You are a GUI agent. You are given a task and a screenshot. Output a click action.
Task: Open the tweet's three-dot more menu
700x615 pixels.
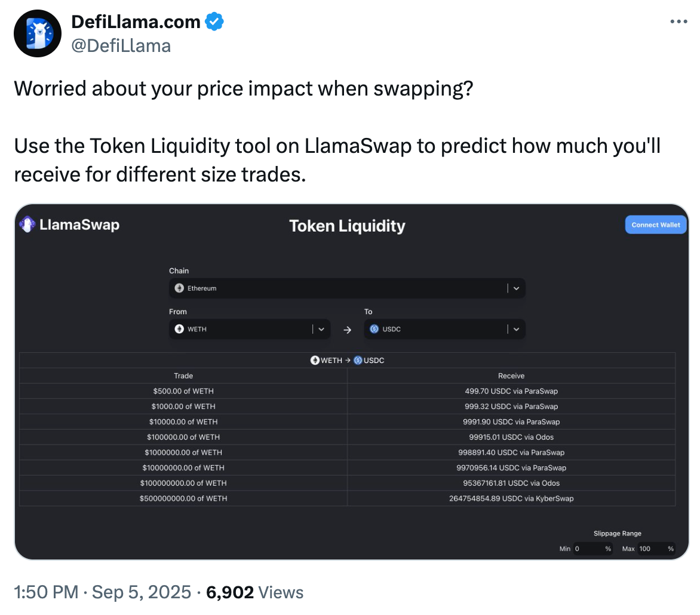click(678, 21)
